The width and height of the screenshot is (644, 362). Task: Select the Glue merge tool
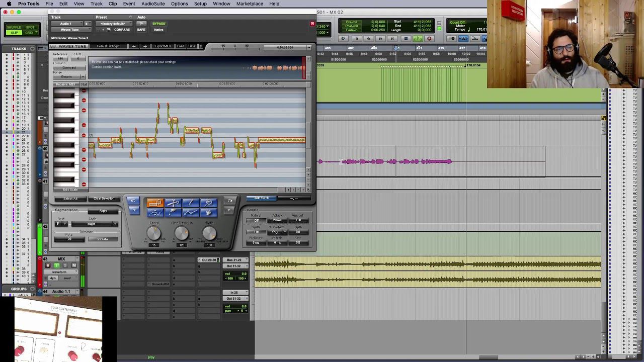(173, 213)
